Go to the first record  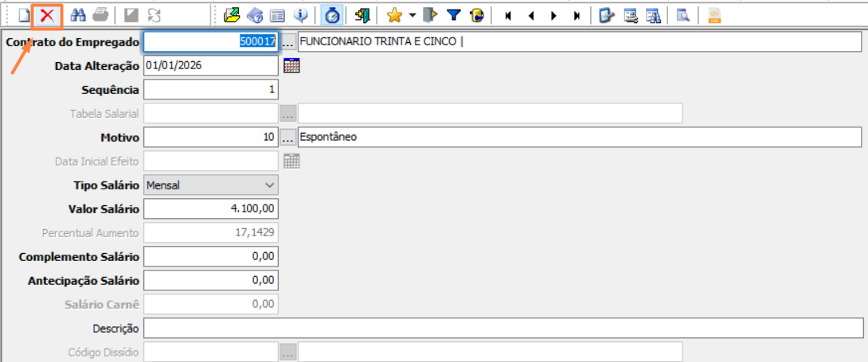(x=507, y=15)
